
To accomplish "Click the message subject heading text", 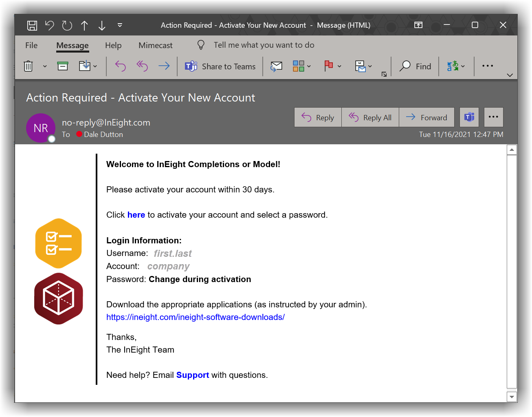I will tap(141, 98).
